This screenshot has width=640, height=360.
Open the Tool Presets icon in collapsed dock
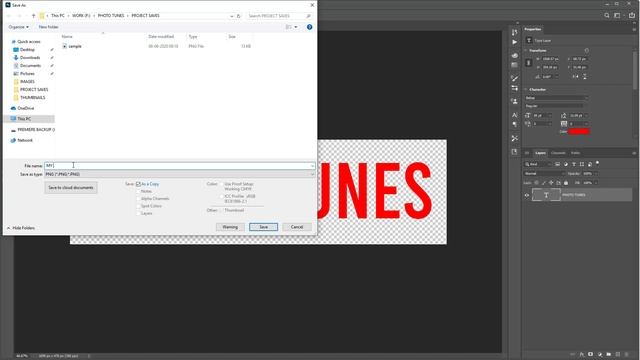point(515,138)
